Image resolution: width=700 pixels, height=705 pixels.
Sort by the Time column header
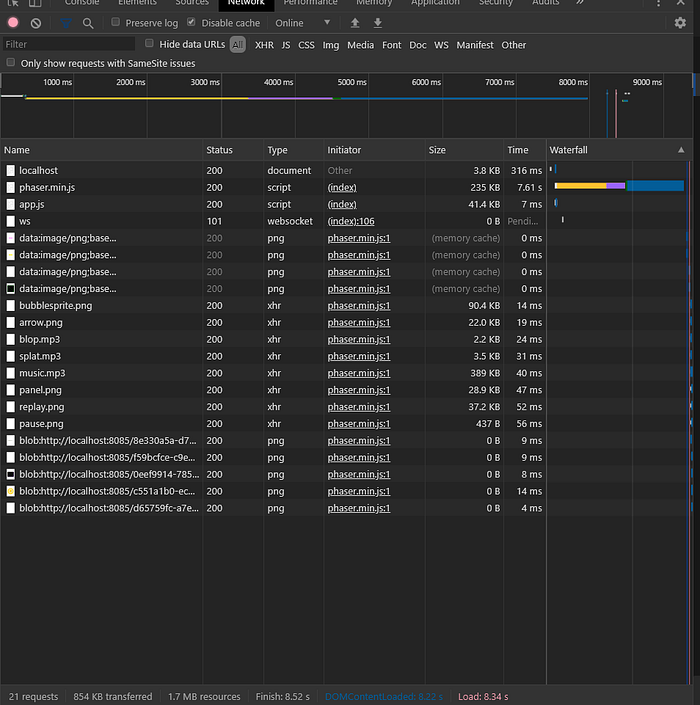525,150
